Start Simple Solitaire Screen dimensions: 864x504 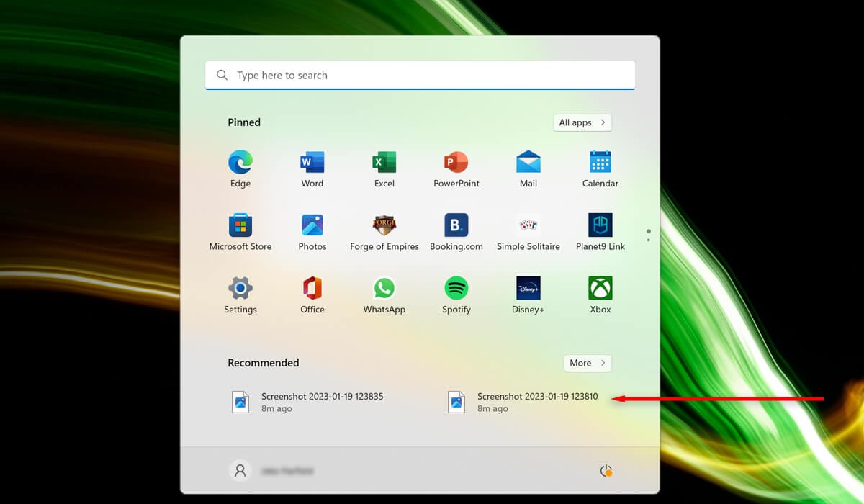tap(528, 225)
